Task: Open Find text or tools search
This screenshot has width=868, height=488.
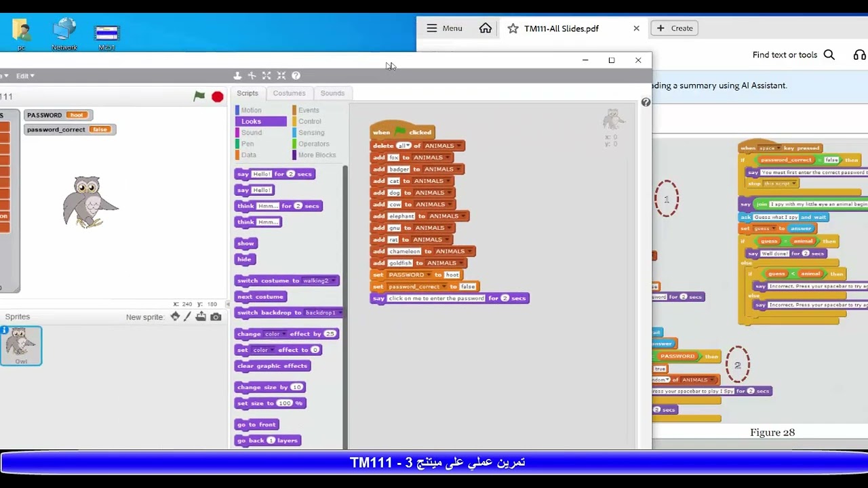Action: coord(793,55)
